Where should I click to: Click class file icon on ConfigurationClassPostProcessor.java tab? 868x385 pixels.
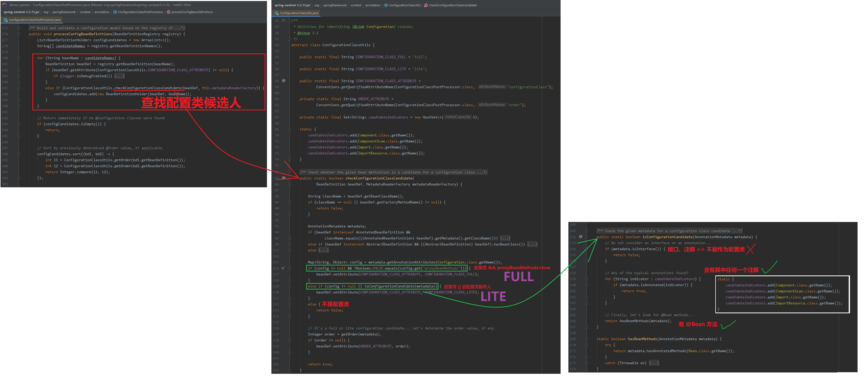[5, 20]
